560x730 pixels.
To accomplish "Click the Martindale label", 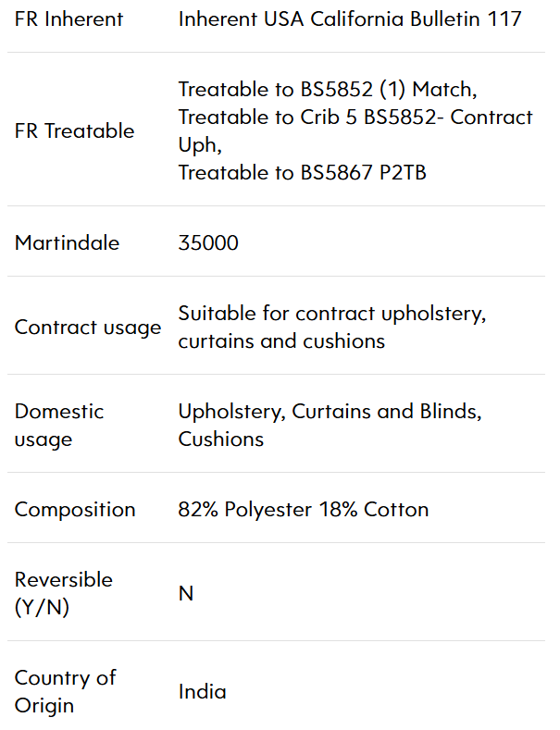I will point(67,242).
